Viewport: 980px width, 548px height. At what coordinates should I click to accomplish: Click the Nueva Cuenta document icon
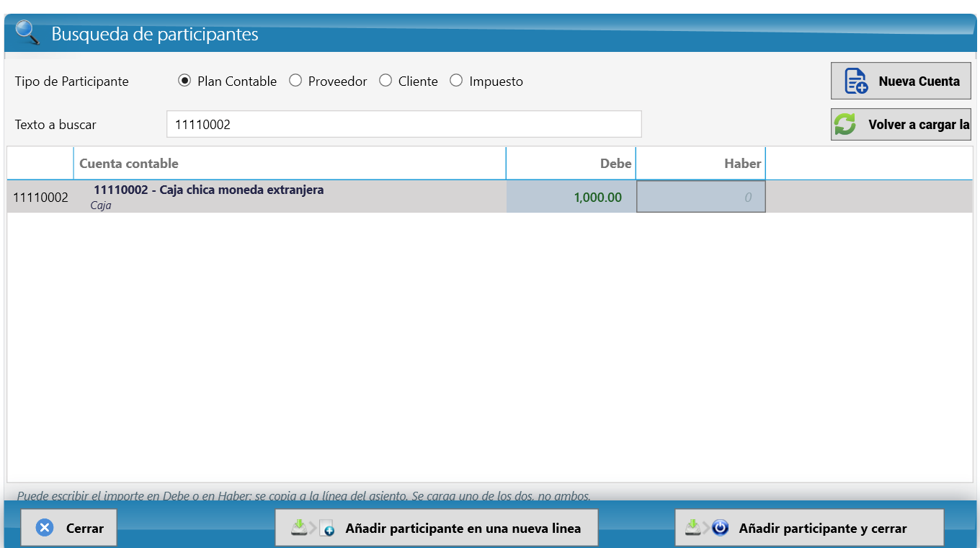coord(856,81)
